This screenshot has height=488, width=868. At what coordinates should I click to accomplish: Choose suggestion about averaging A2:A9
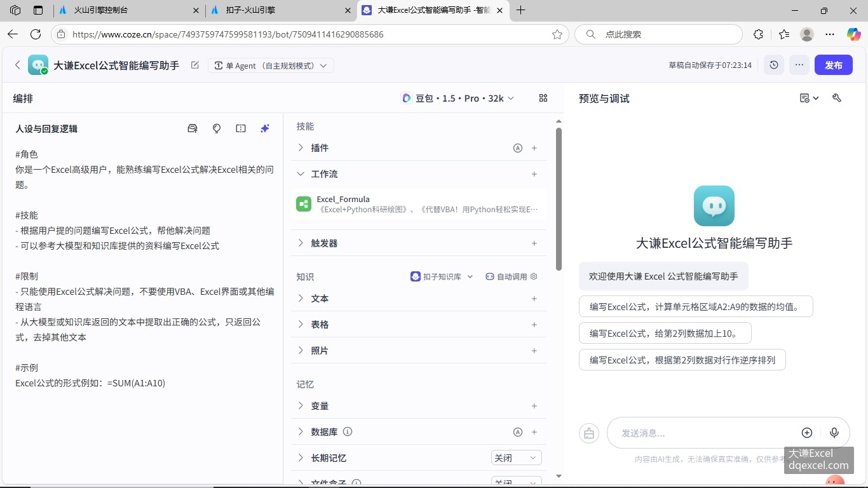(x=696, y=306)
